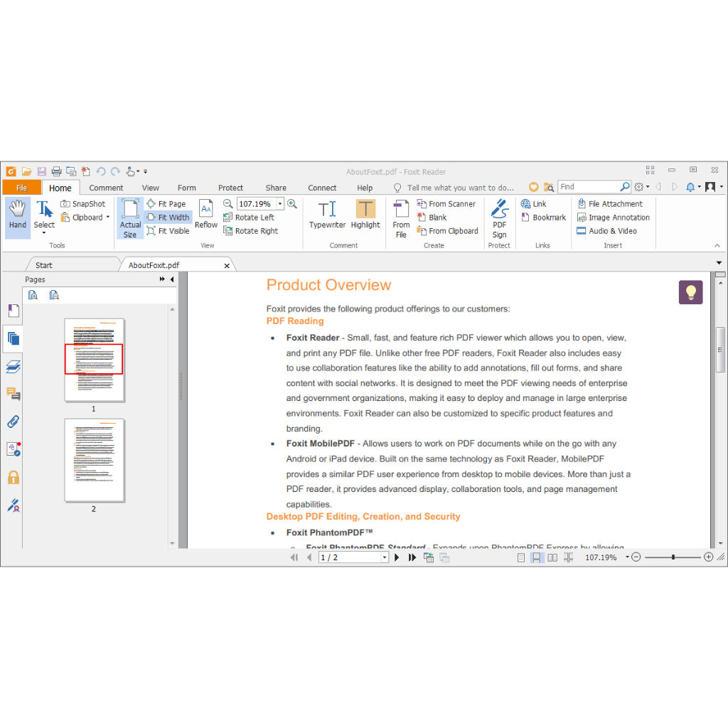Viewport: 728px width, 728px height.
Task: Turn on Reflow view
Action: (x=205, y=214)
